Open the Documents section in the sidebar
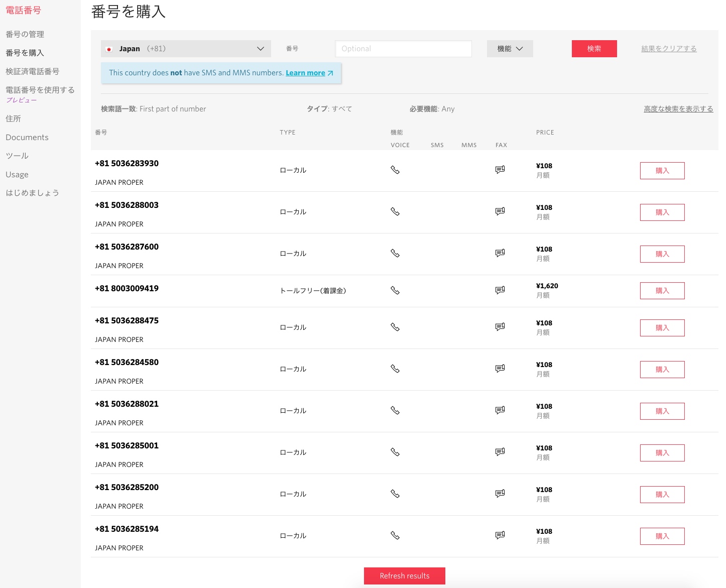The image size is (726, 588). coord(27,137)
